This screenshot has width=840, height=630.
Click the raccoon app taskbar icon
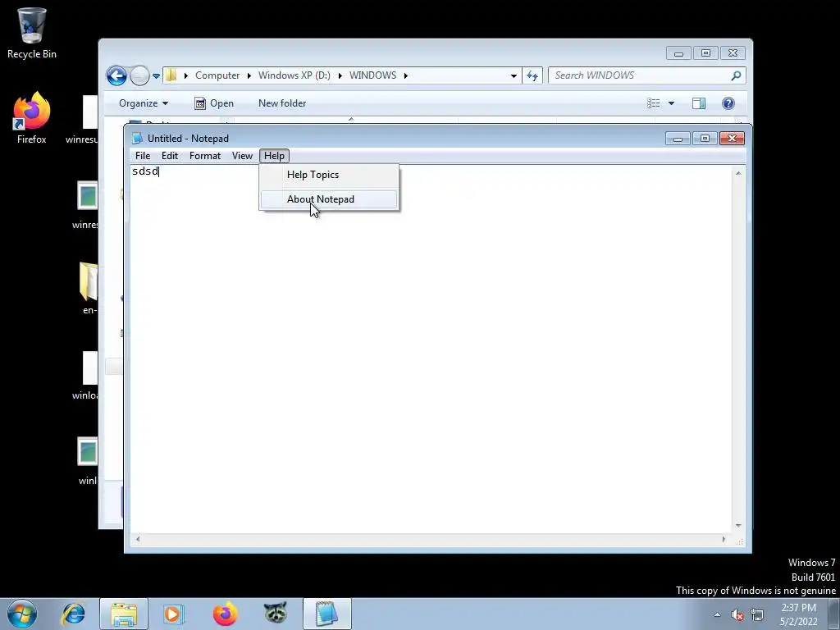tap(276, 614)
